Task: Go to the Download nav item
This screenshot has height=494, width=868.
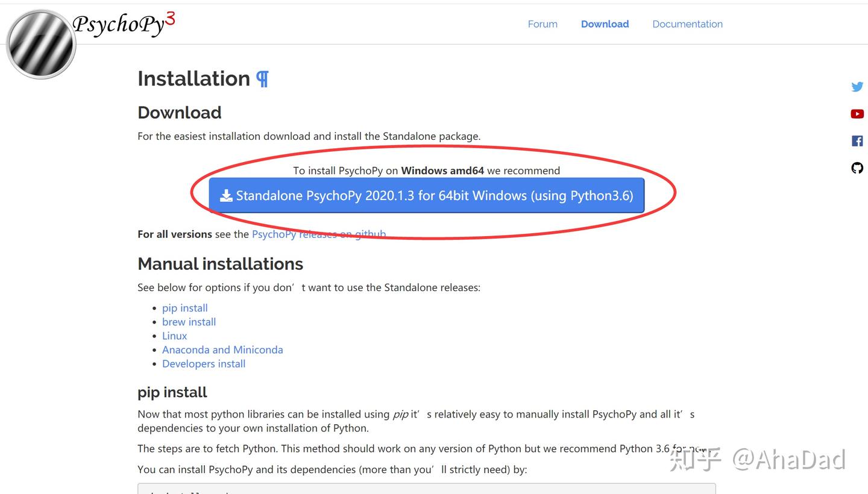Action: click(605, 24)
